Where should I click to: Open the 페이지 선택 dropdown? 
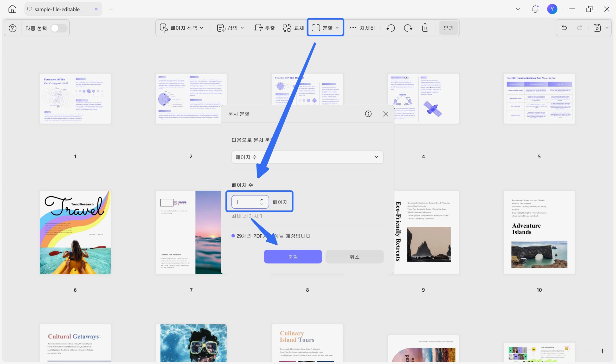(x=182, y=28)
